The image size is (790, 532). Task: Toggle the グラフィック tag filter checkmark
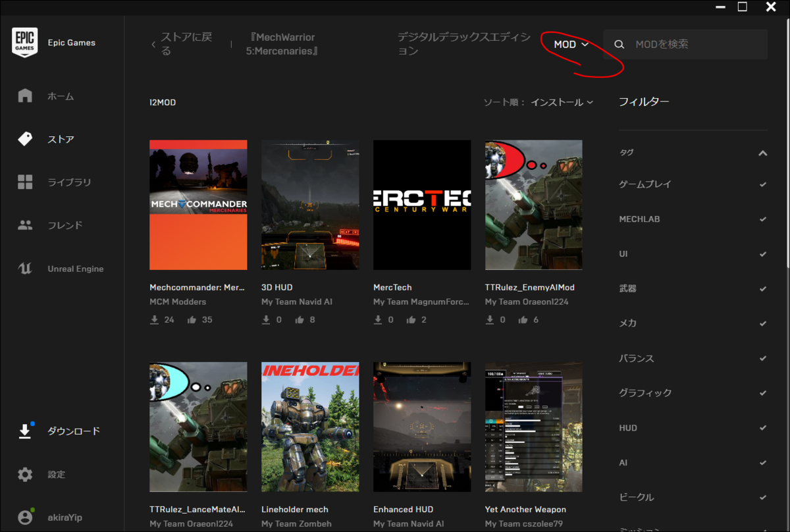coord(763,393)
